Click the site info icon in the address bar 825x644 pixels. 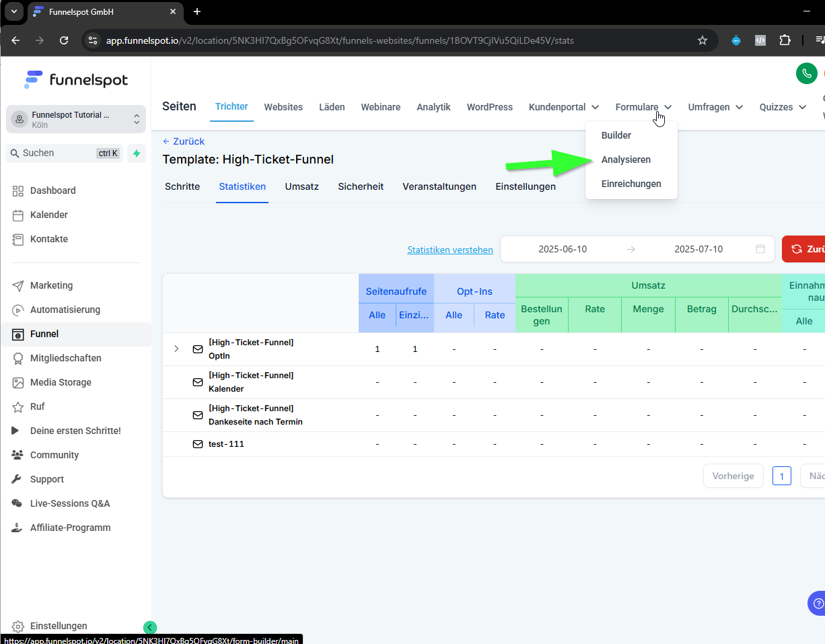[x=94, y=40]
